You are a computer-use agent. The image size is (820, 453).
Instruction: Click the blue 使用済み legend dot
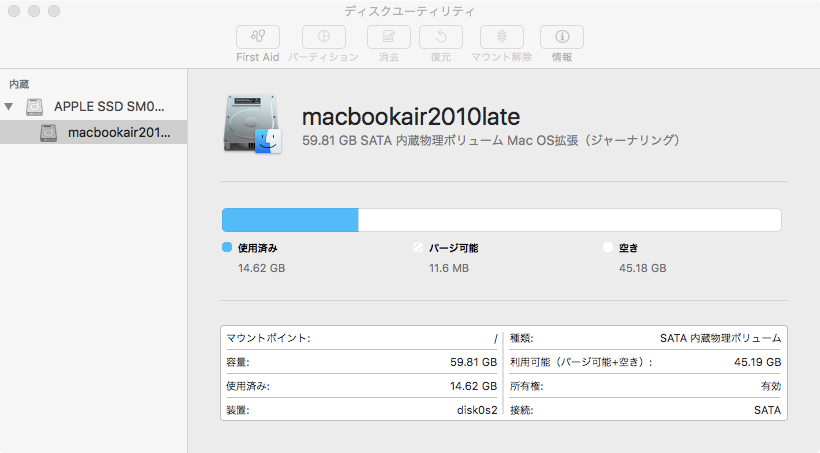(x=227, y=247)
